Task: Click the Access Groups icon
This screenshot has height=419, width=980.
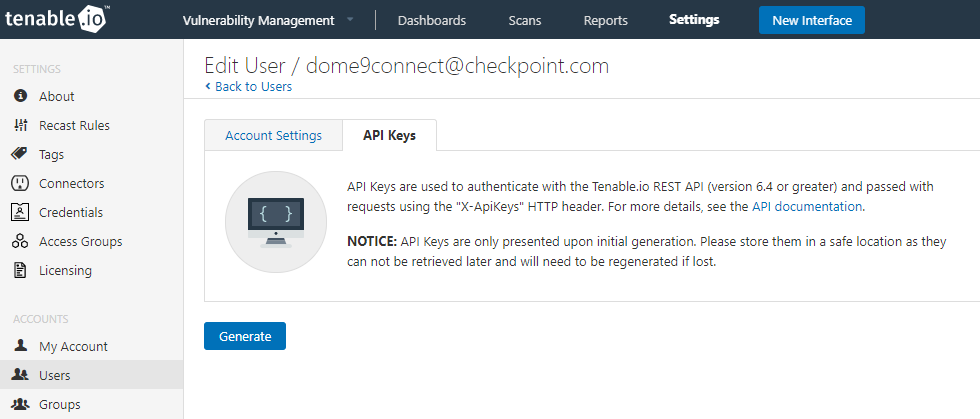Action: (x=21, y=241)
